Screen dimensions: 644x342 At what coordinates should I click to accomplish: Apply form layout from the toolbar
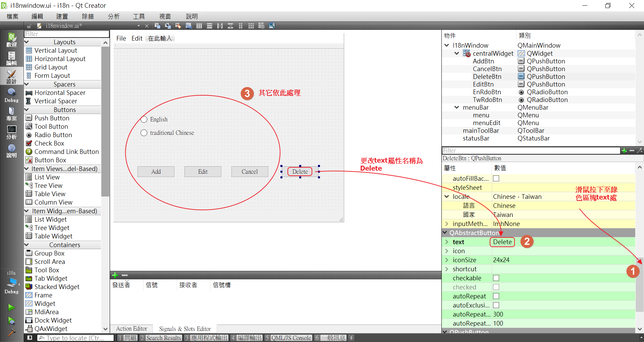coord(241,26)
